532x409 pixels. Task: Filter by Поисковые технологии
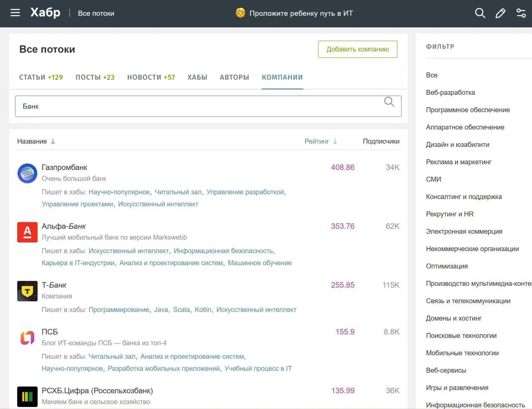[461, 336]
